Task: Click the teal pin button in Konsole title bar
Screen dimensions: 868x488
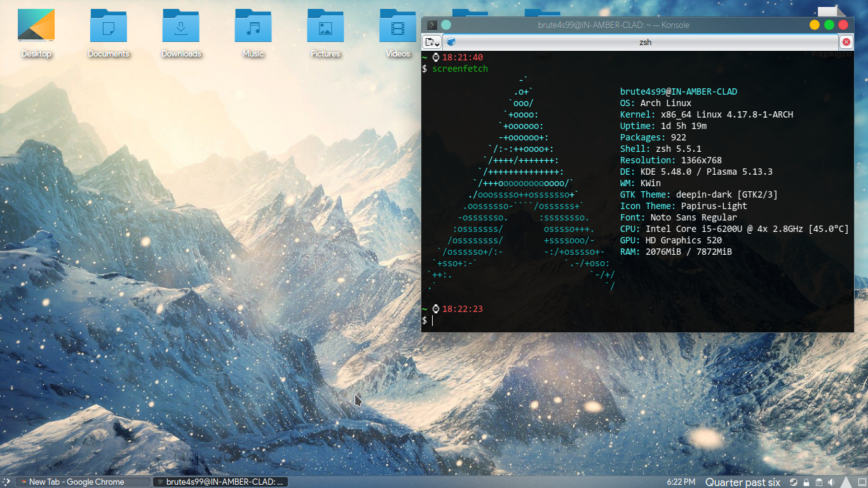Action: [446, 25]
